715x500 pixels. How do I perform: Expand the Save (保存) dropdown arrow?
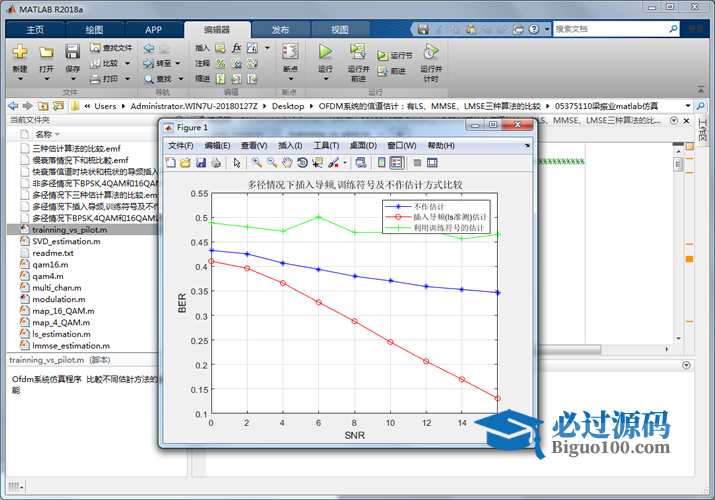tap(73, 79)
